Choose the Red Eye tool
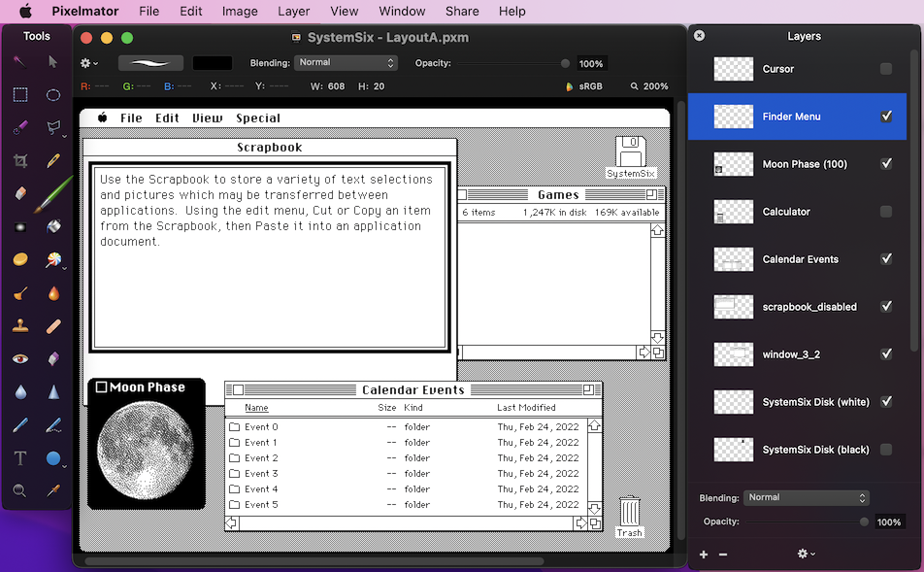 tap(20, 358)
